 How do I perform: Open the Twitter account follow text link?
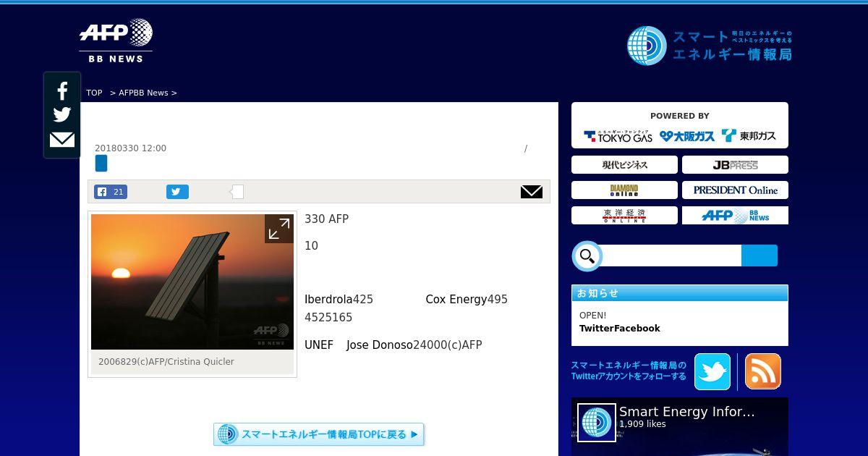tap(629, 371)
